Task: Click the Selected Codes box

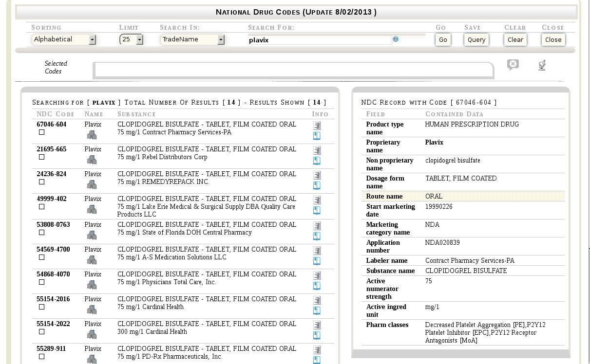Action: [294, 70]
